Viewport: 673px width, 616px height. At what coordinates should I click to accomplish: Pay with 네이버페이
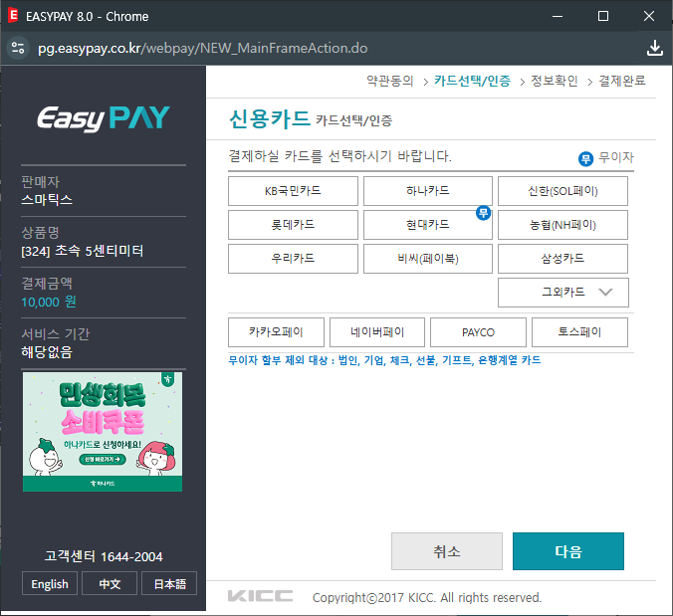(377, 332)
